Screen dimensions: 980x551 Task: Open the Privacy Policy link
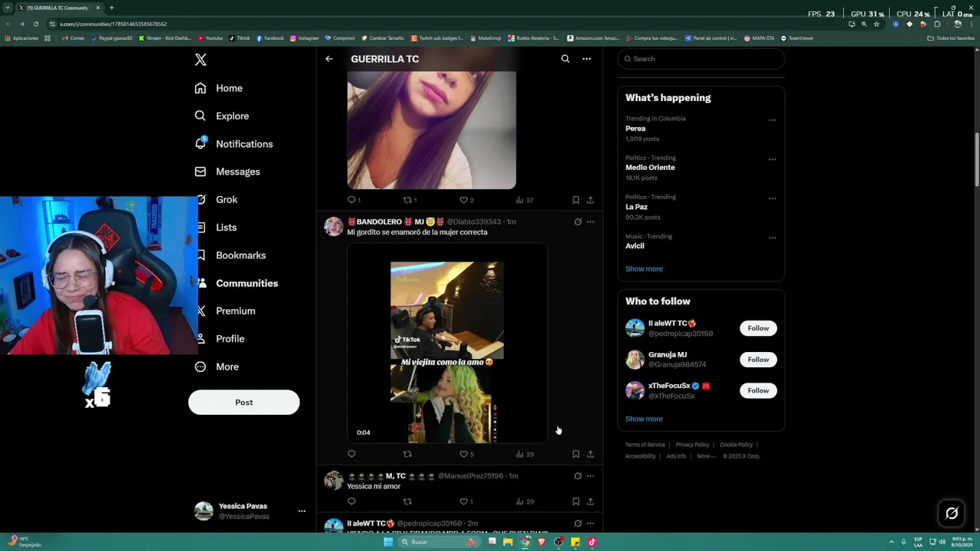(x=692, y=445)
